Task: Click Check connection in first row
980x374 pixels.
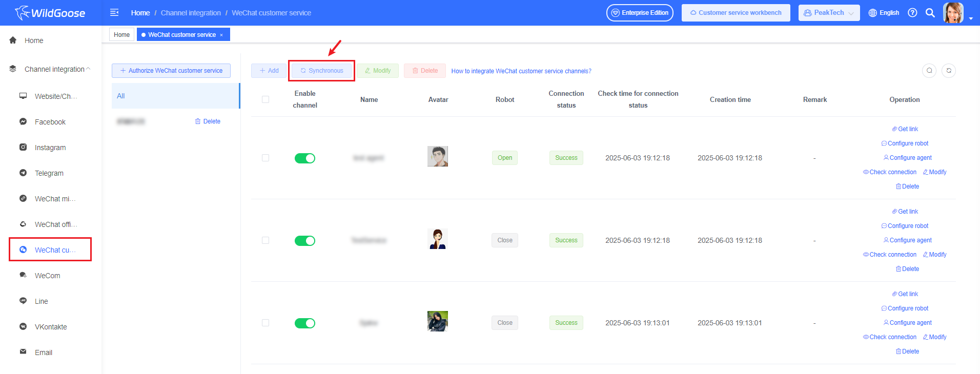Action: click(x=890, y=172)
